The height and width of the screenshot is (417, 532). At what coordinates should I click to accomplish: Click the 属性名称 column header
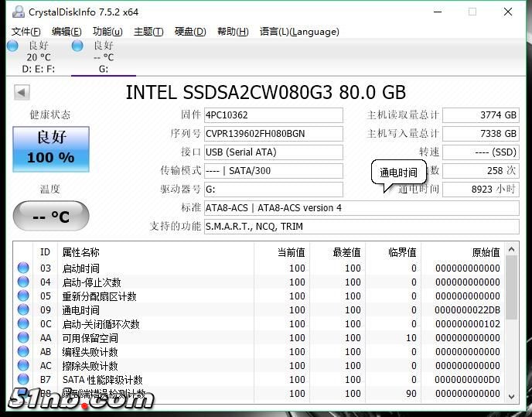click(80, 252)
